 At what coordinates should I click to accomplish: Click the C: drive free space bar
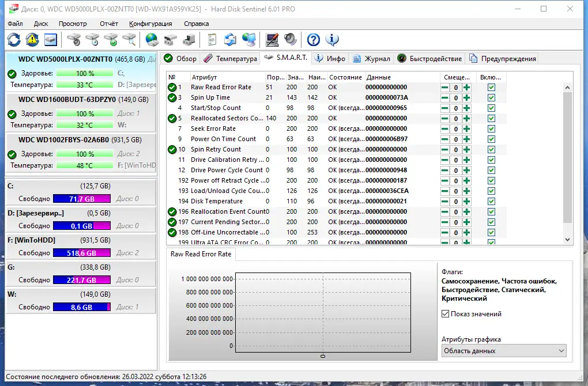(x=81, y=199)
